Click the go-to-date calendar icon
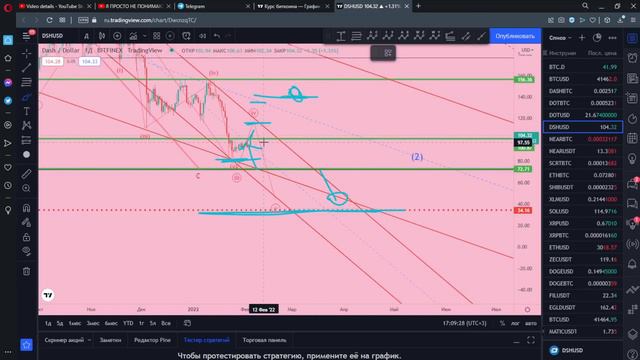Image resolution: width=640 pixels, height=360 pixels. tap(187, 323)
